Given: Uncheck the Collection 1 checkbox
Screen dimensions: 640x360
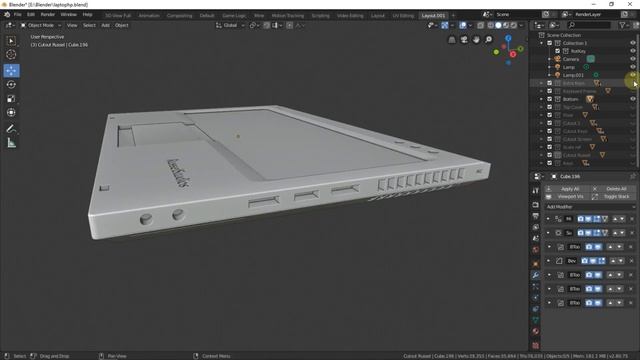Looking at the screenshot, I should [549, 43].
